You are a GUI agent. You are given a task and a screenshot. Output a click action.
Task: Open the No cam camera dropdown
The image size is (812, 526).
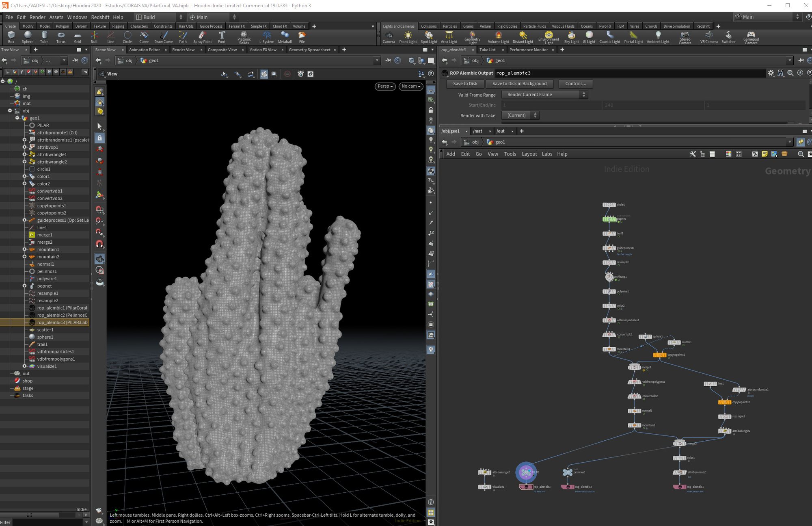410,86
